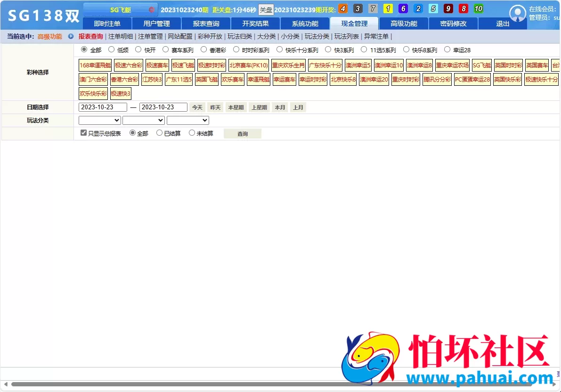Open the 密码修改 tab
This screenshot has width=561, height=392.
coord(453,24)
